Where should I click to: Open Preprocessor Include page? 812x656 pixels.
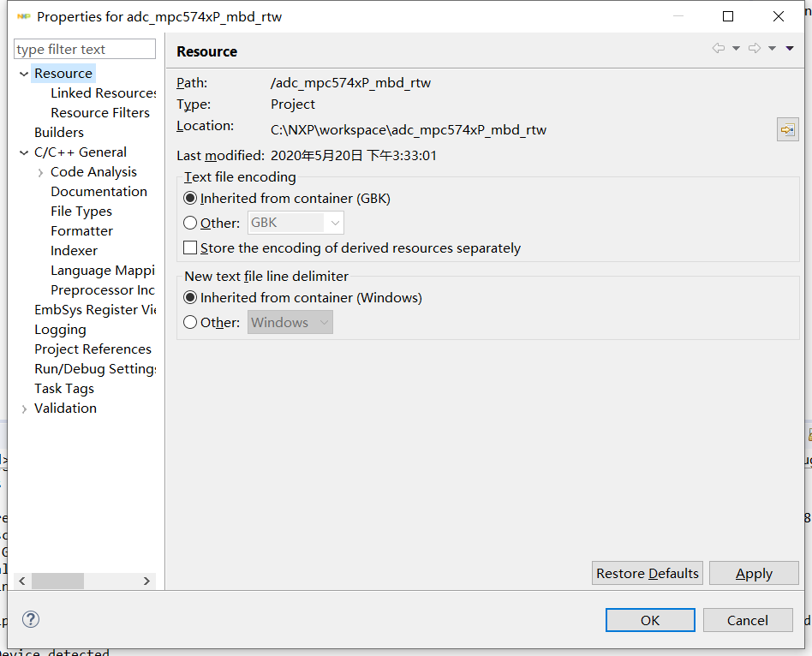coord(103,290)
